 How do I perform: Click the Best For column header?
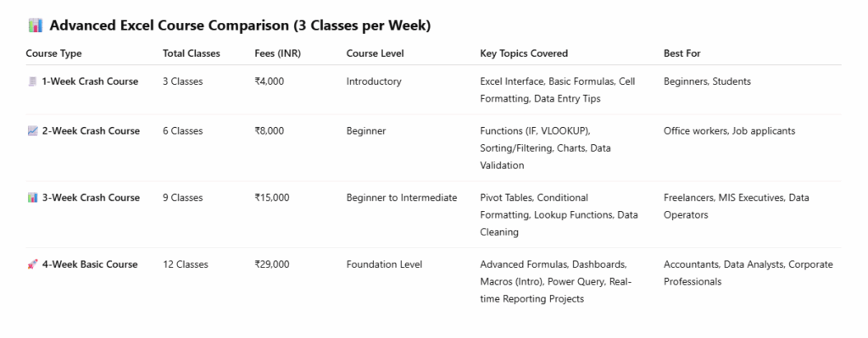point(682,53)
